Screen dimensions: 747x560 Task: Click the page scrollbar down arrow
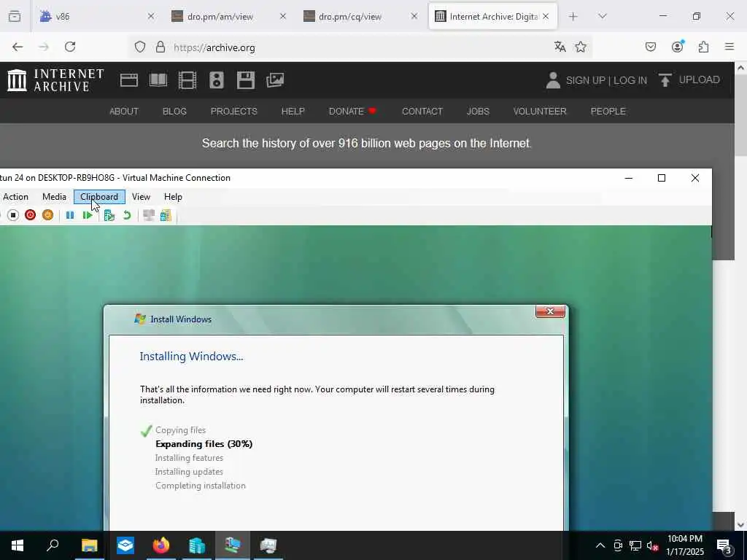[x=741, y=525]
